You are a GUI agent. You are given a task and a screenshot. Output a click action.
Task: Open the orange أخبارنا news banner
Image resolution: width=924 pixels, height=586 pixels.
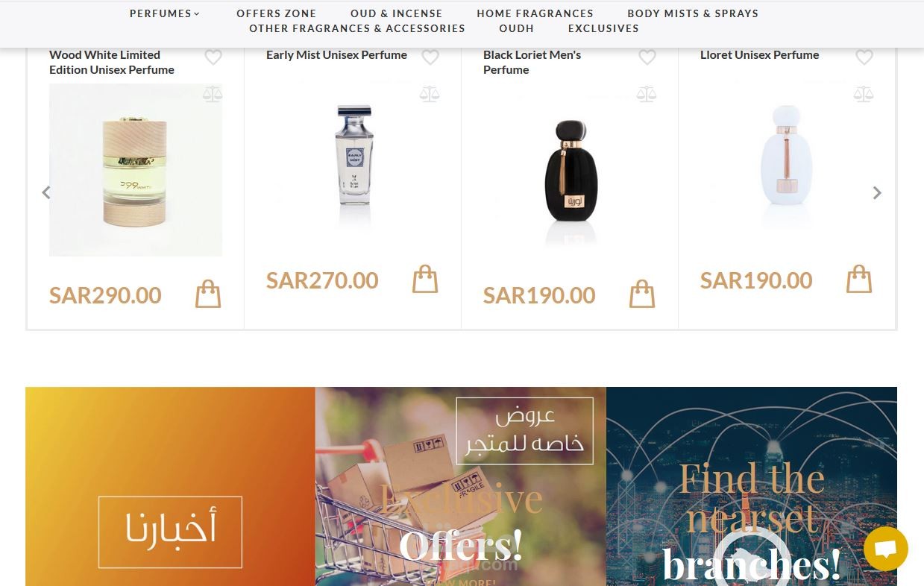coord(170,486)
